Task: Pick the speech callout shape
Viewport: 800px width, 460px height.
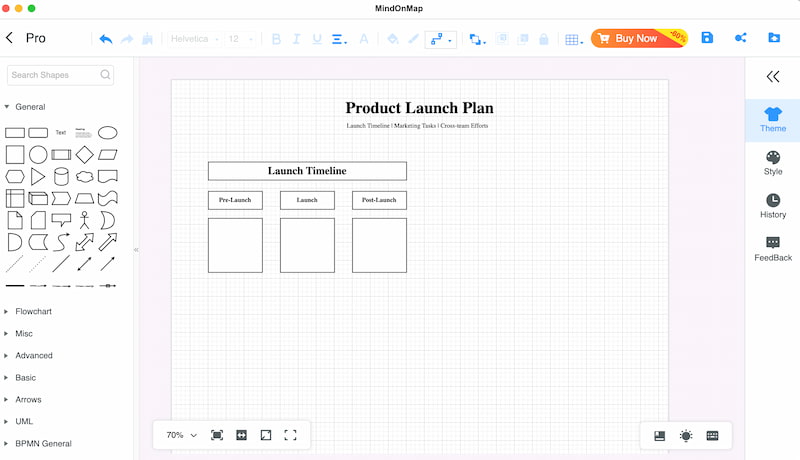Action: point(61,220)
